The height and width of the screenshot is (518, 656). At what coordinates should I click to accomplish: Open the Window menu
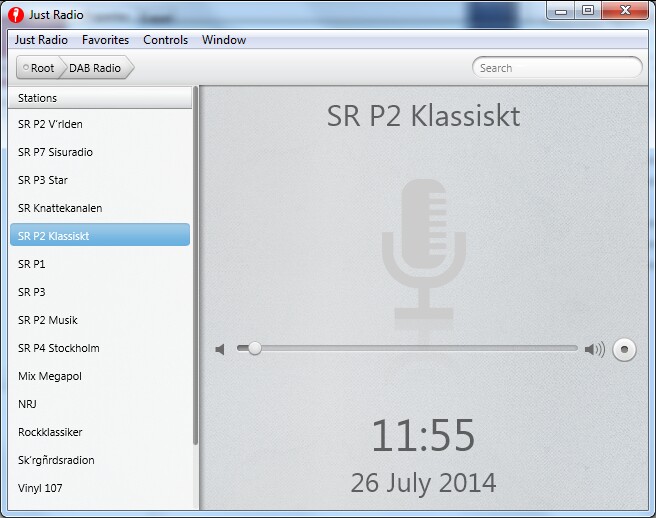[x=224, y=40]
